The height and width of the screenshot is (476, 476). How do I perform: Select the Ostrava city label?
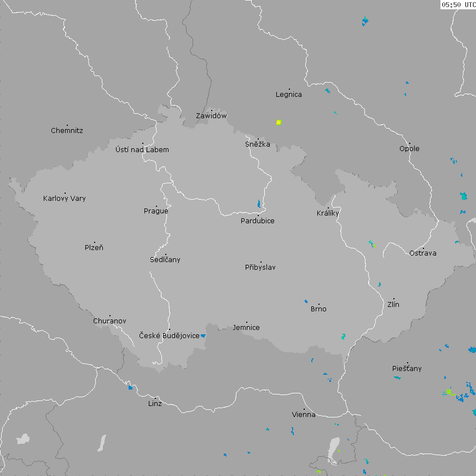[x=423, y=253]
